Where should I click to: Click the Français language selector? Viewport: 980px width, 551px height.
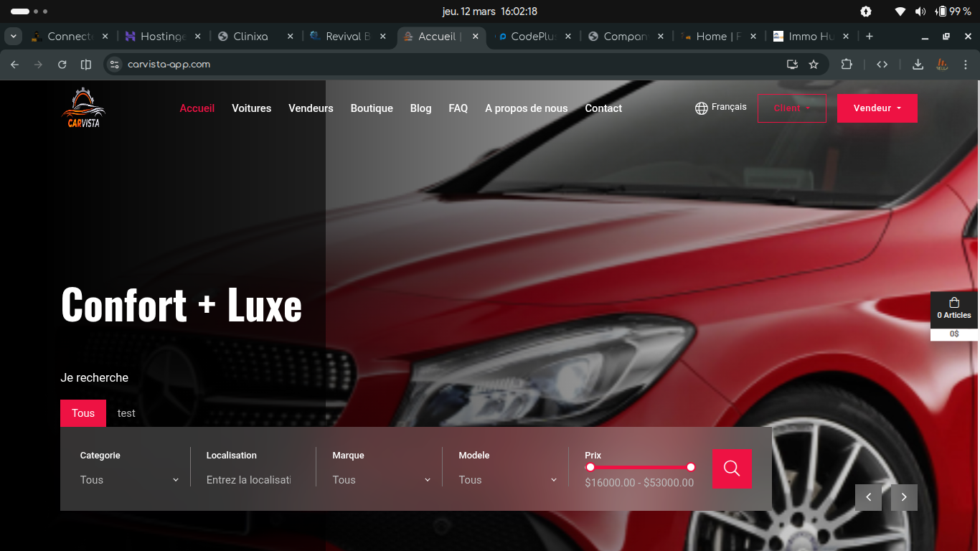coord(721,108)
